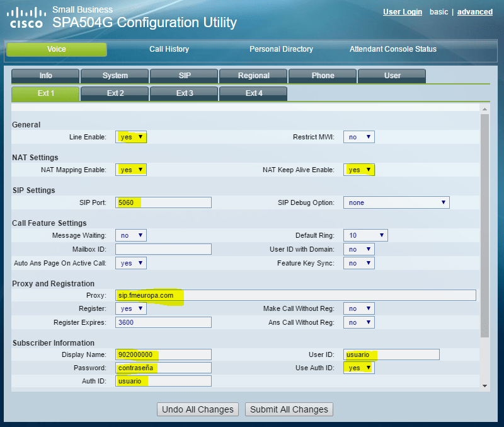504x427 pixels.
Task: Switch to advanced view link
Action: click(475, 12)
